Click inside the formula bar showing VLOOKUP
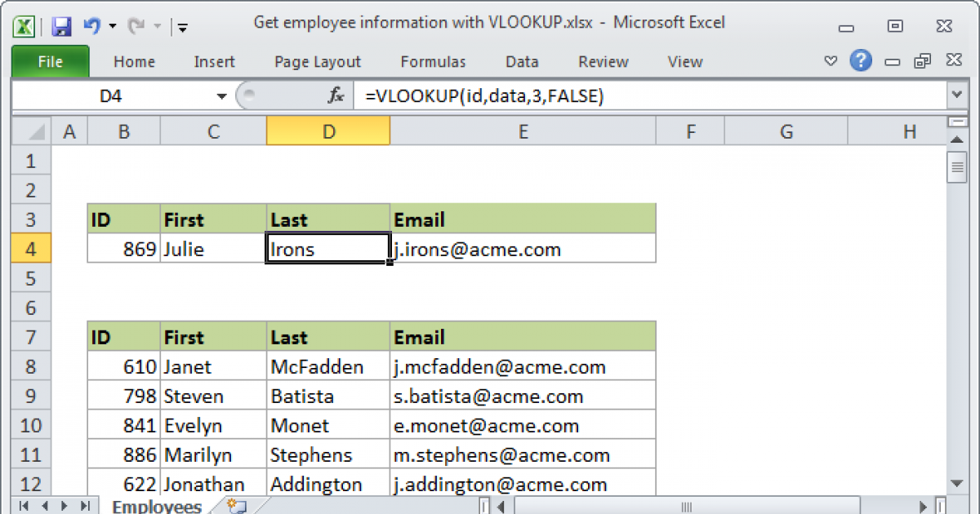 click(x=490, y=95)
